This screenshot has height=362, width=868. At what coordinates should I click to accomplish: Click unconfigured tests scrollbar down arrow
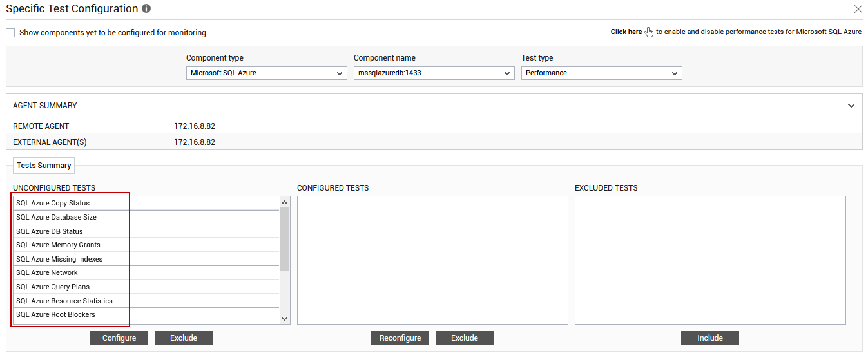click(285, 318)
